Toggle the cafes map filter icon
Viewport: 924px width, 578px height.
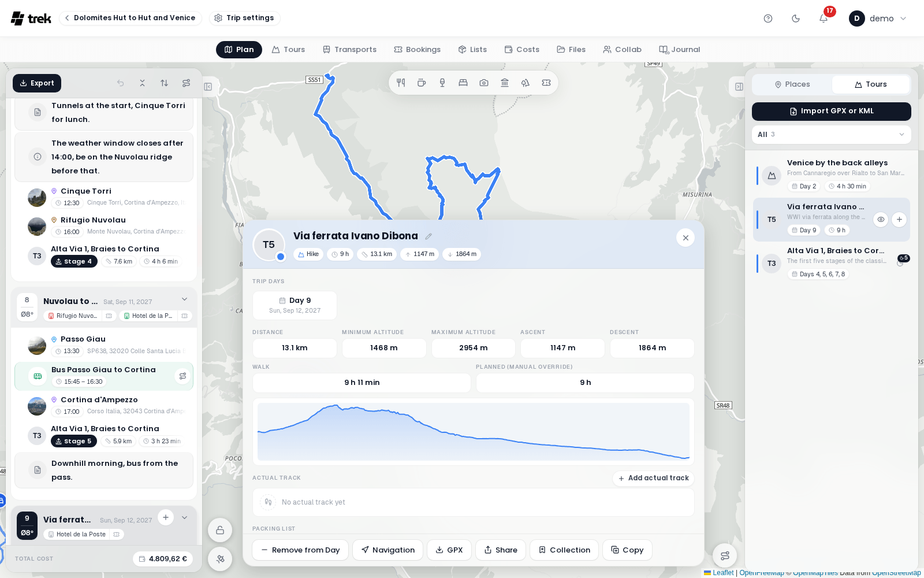coord(422,83)
